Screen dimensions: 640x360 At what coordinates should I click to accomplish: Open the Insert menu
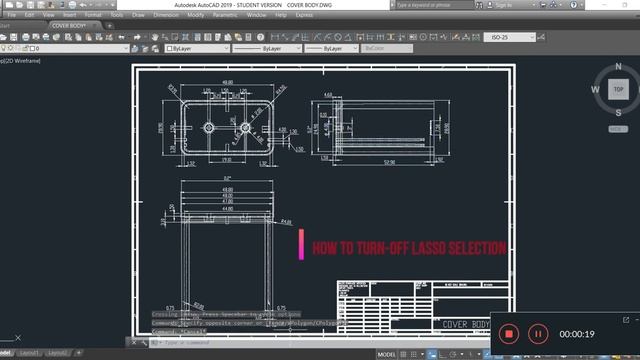tap(70, 15)
